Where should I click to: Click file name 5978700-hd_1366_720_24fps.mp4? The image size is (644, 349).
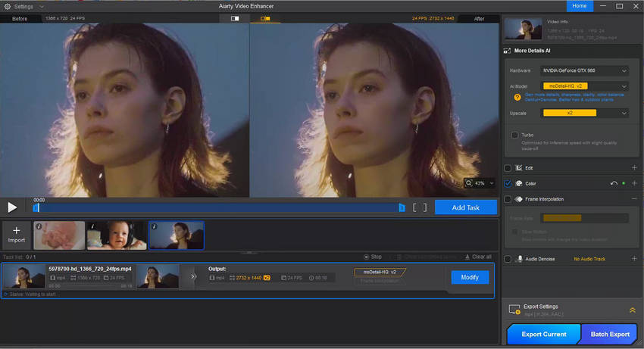tap(90, 269)
